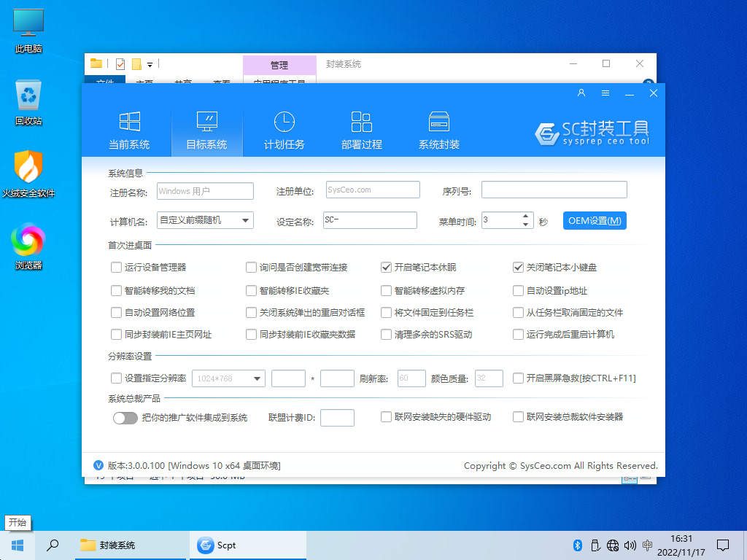Check 清理多余的SRS驱动 checkbox

[386, 334]
